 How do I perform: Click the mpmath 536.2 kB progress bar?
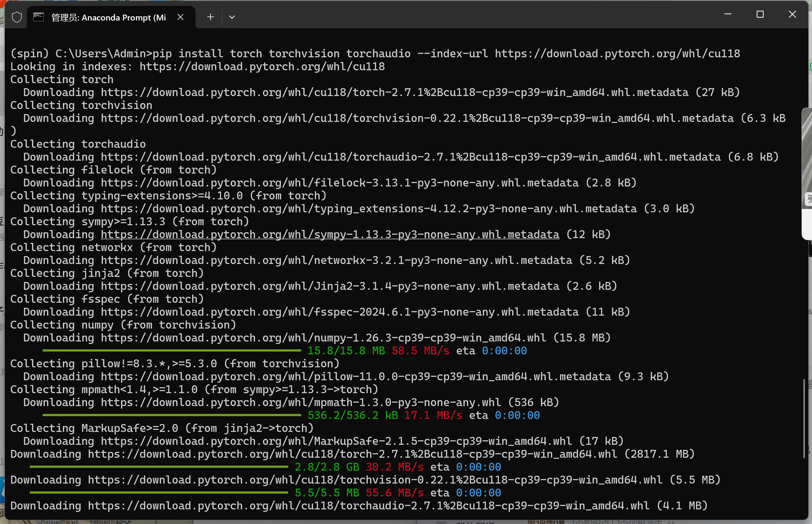[x=172, y=415]
